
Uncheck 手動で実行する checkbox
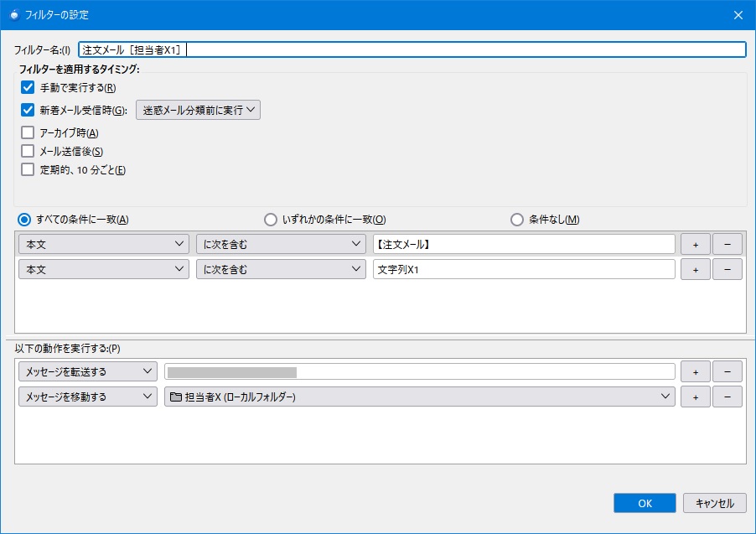pyautogui.click(x=28, y=88)
